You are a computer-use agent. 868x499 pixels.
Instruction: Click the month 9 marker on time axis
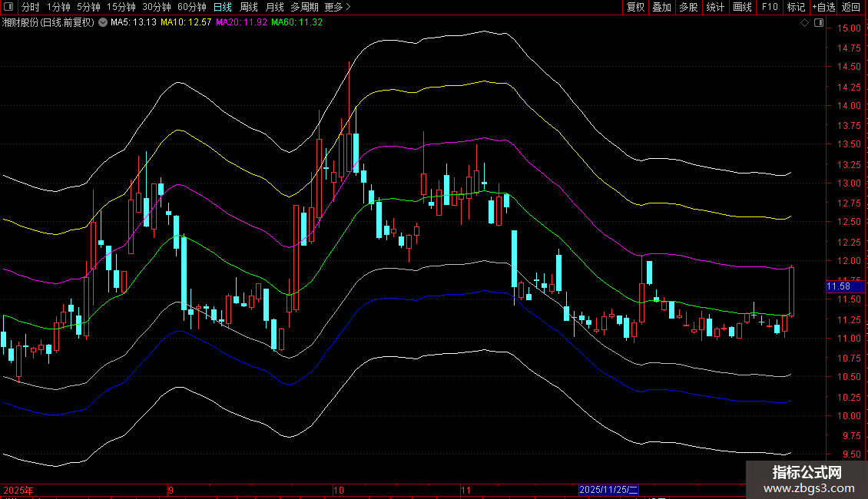[x=171, y=490]
